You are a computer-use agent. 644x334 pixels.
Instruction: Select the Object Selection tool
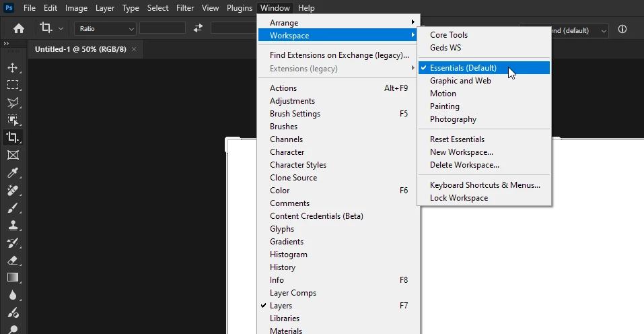click(x=13, y=120)
